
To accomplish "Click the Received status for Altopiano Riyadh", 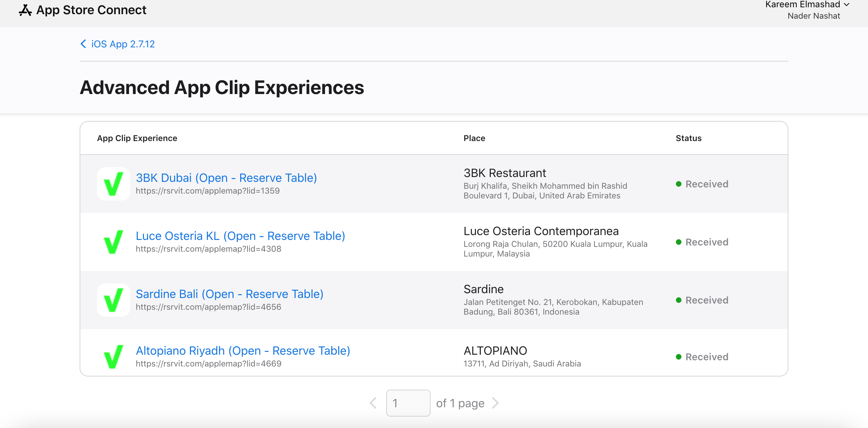I will click(702, 357).
